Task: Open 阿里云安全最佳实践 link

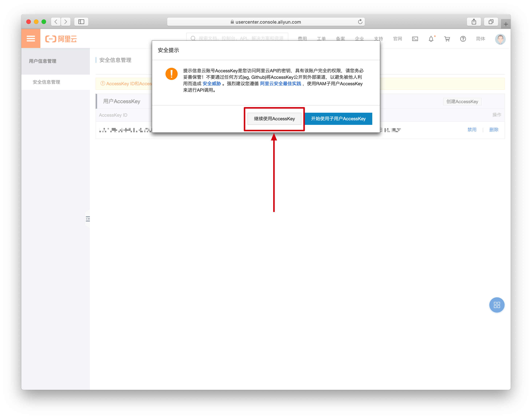Action: 281,84
